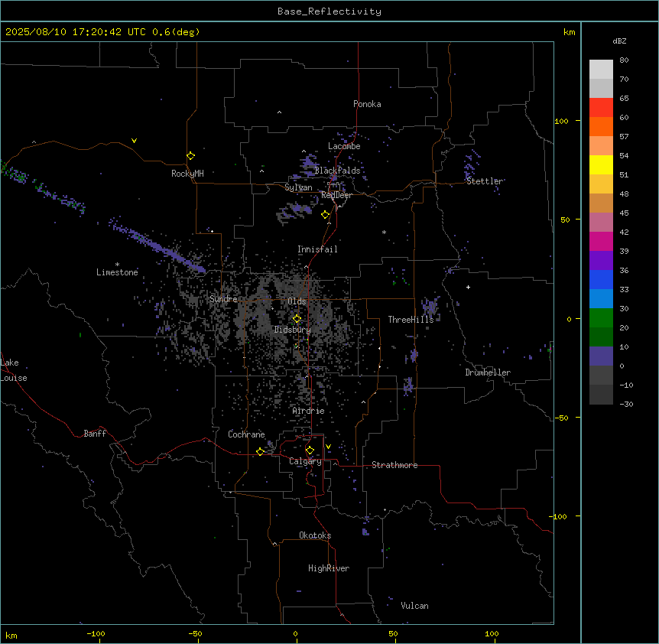659x644 pixels.
Task: Select the Sylvan label
Action: pos(298,187)
